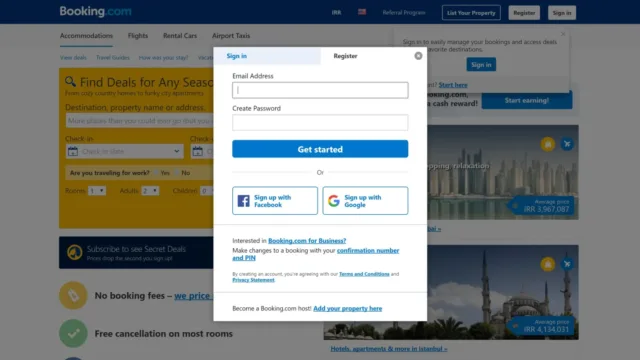This screenshot has height=360, width=640.
Task: Click the IRR 3,967,087 price tag
Action: coord(542,206)
